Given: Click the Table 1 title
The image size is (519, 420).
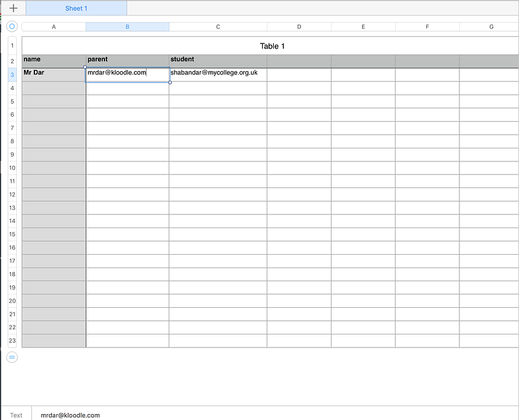Looking at the screenshot, I should coord(272,46).
